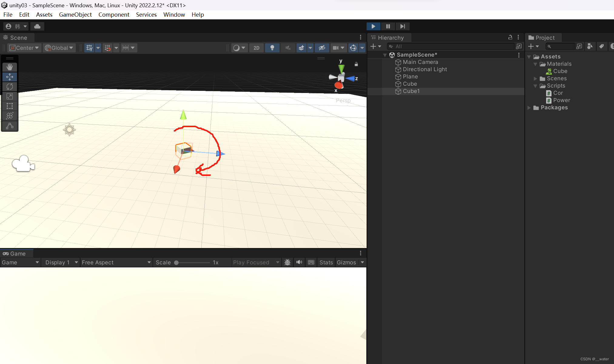Viewport: 614px width, 364px height.
Task: Select the Move tool
Action: (x=10, y=77)
